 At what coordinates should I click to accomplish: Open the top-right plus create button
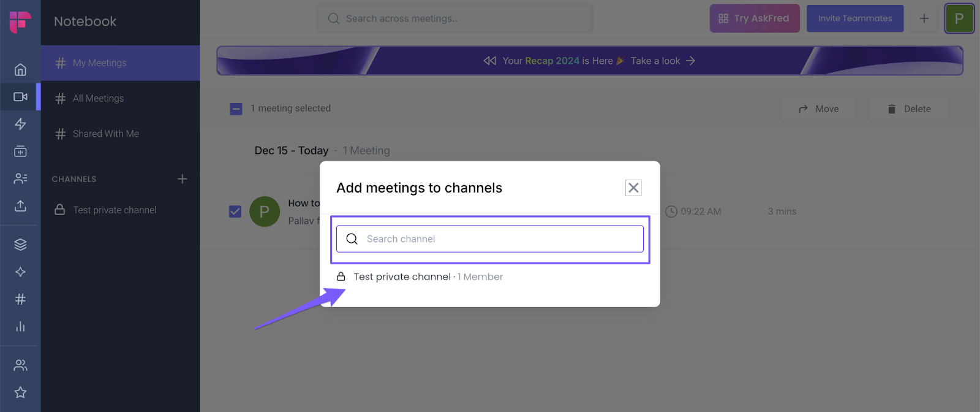click(924, 18)
